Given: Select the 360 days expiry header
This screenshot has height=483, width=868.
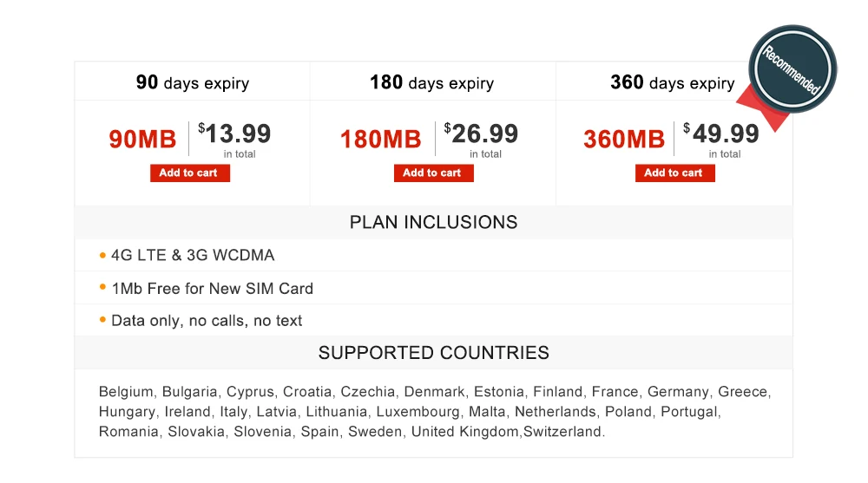Looking at the screenshot, I should [672, 82].
